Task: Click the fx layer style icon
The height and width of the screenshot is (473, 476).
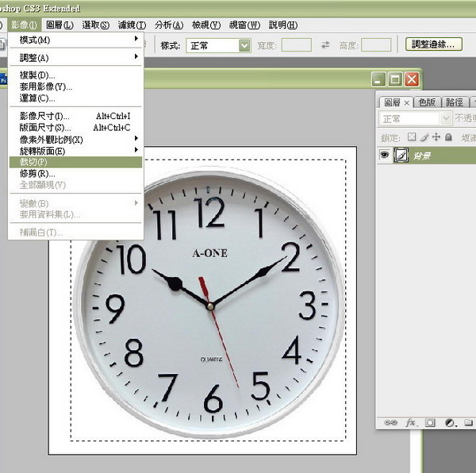Action: pyautogui.click(x=411, y=422)
